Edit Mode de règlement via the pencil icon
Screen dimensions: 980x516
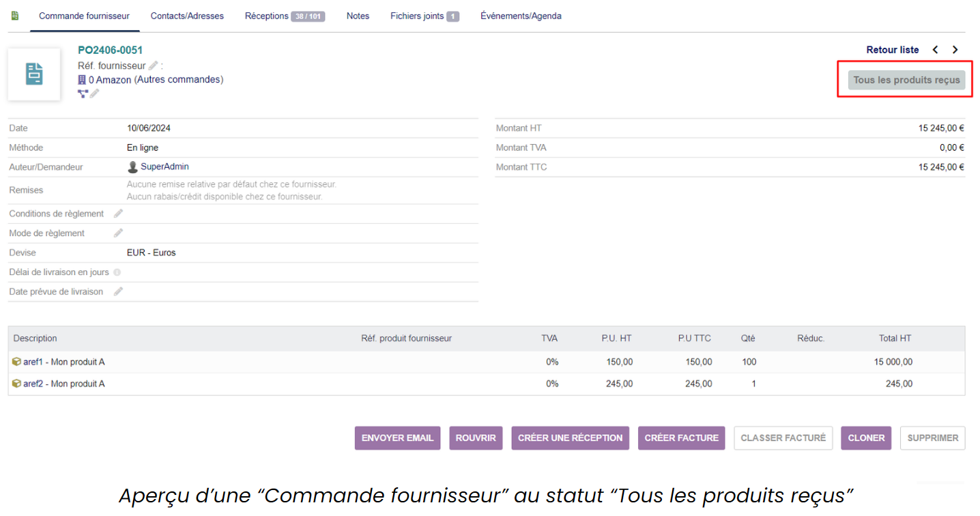[x=118, y=233]
